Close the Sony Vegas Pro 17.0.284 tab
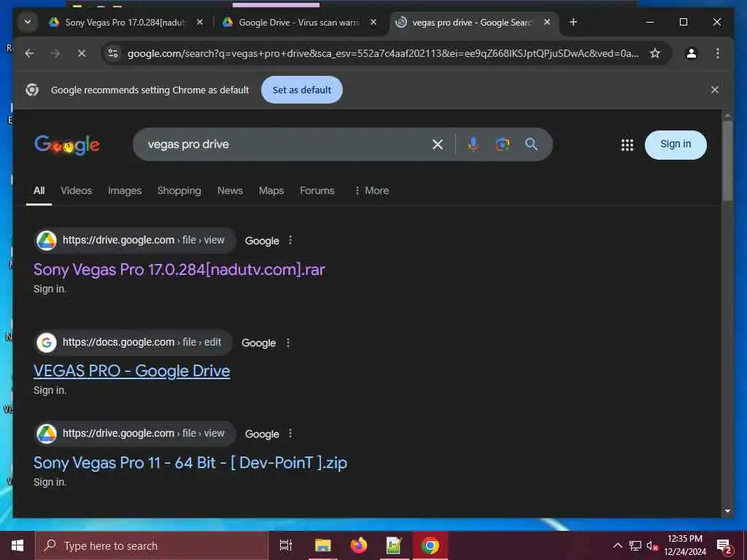This screenshot has width=747, height=560. (200, 22)
